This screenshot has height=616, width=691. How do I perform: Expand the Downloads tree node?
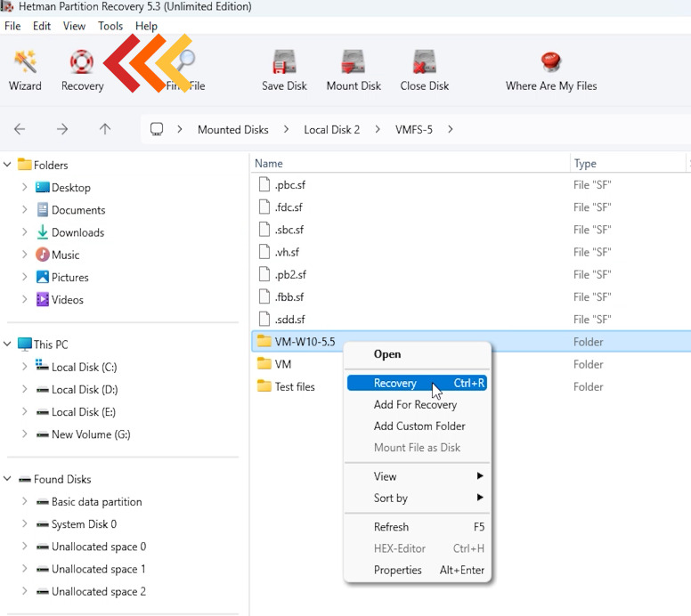(x=25, y=232)
